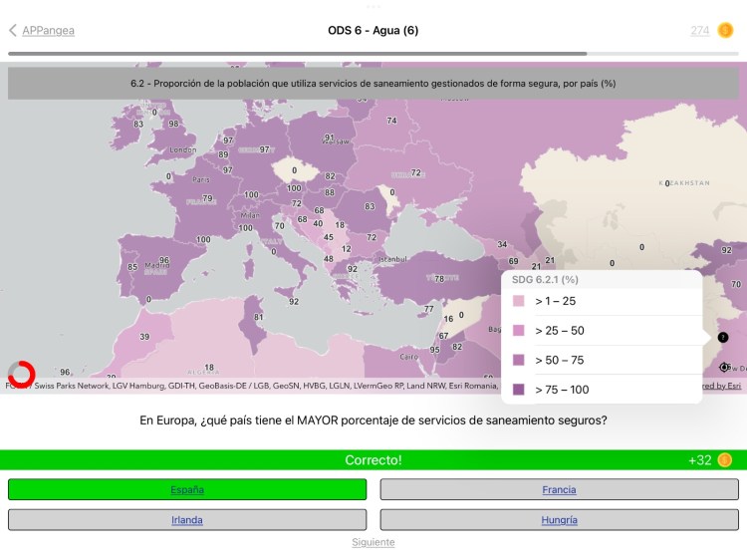
Task: Go back to APPangea
Action: pos(48,31)
